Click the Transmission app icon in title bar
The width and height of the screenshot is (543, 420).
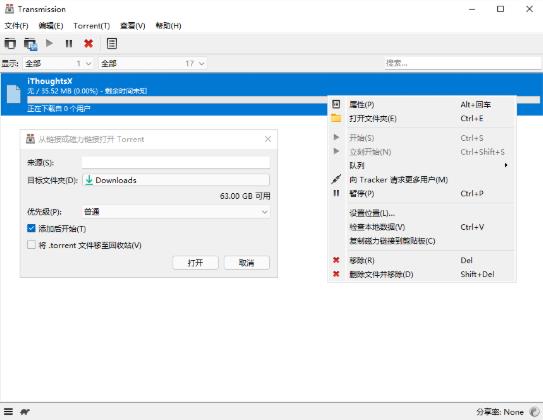click(9, 9)
